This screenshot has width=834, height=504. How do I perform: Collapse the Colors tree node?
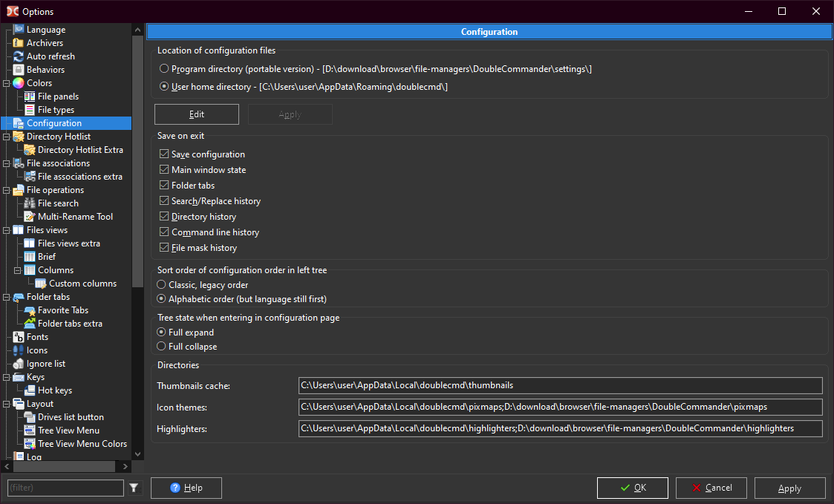(x=7, y=83)
